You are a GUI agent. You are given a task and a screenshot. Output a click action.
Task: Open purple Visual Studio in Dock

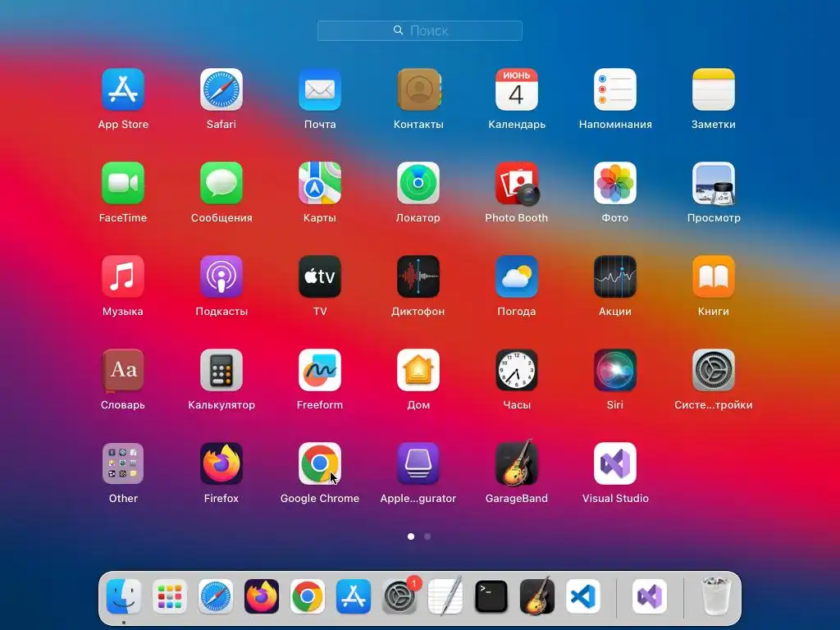click(650, 596)
